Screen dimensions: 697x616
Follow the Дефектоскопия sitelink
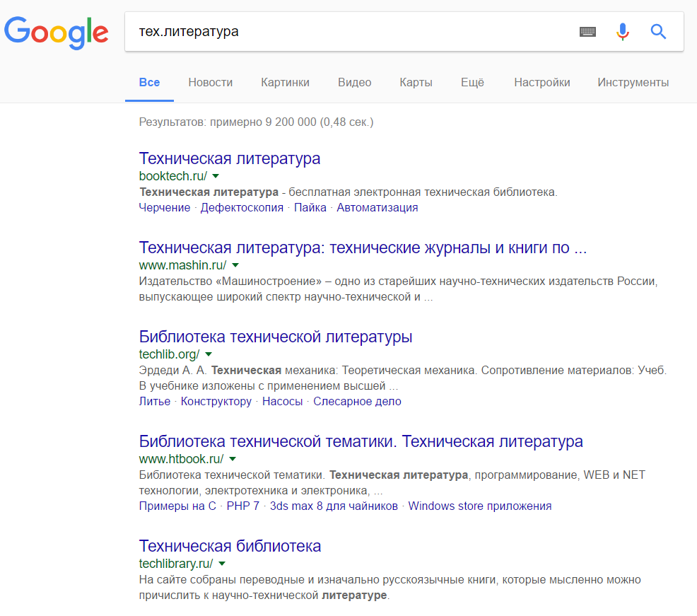pyautogui.click(x=242, y=208)
